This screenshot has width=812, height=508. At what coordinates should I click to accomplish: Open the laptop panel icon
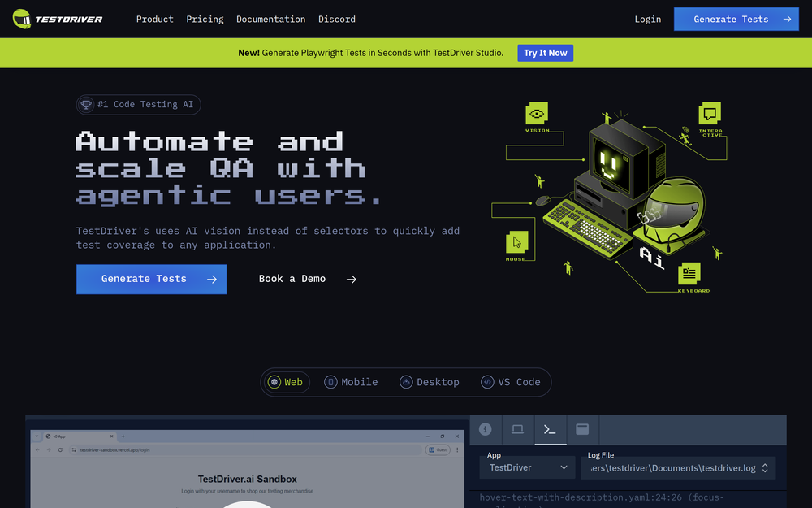(x=517, y=429)
